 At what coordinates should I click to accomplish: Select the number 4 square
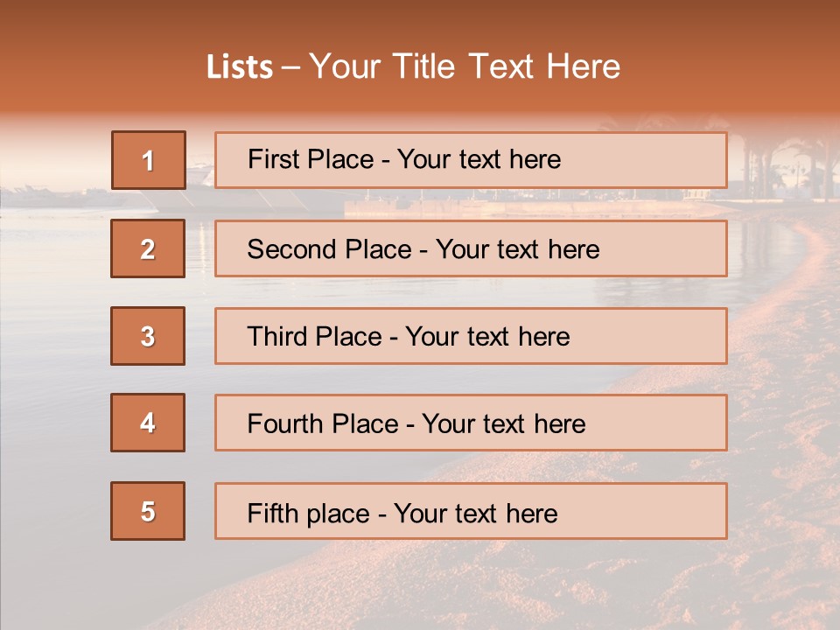148,423
